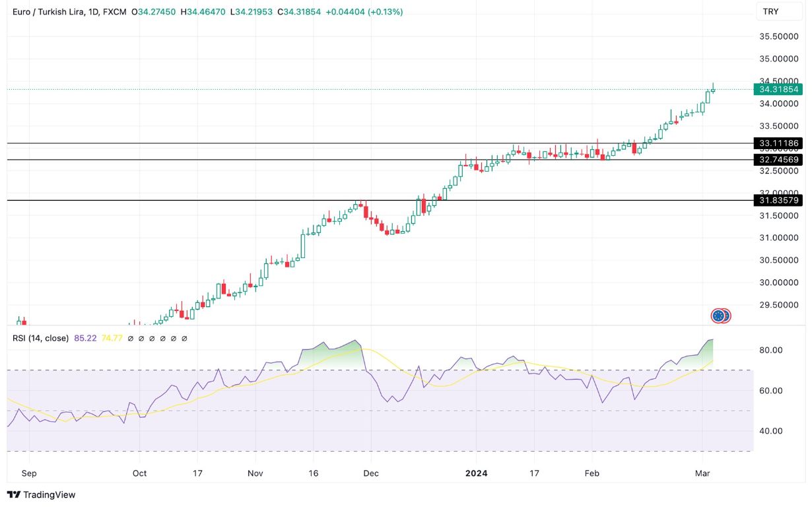Click the TRY button in the top-right corner
Viewport: 812px width, 507px height.
click(780, 11)
